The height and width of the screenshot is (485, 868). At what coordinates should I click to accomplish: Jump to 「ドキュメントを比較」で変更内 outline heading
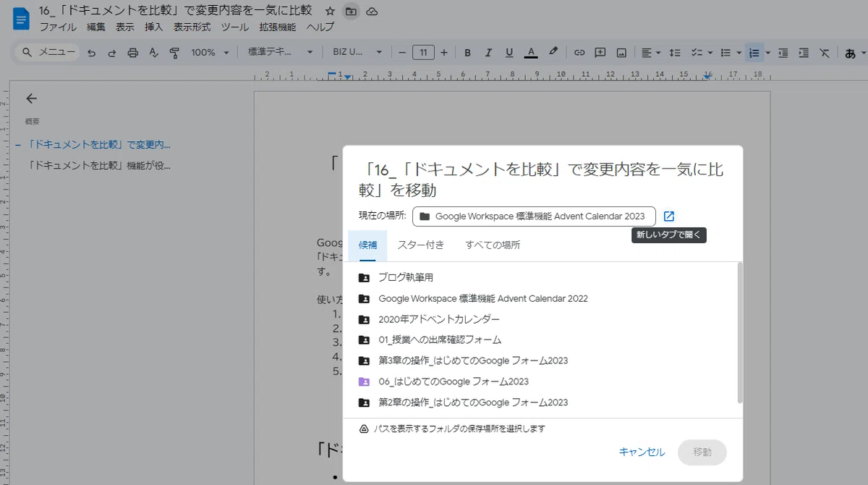(x=99, y=145)
